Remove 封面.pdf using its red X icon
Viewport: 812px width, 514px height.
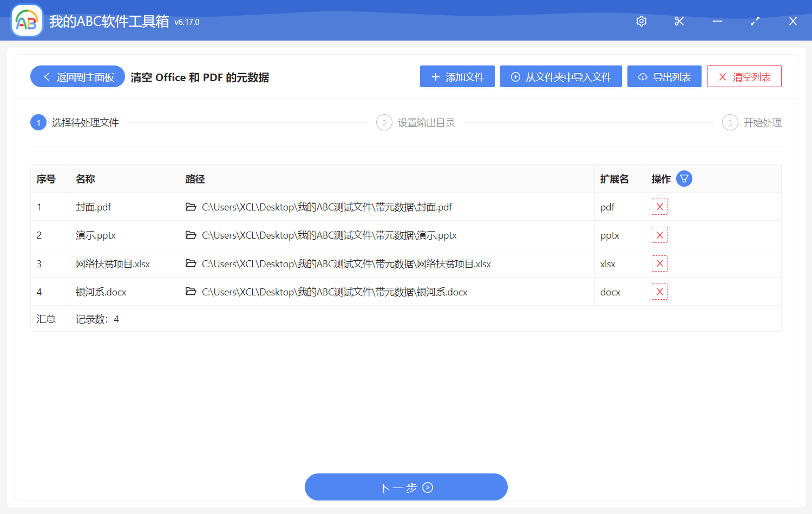659,207
